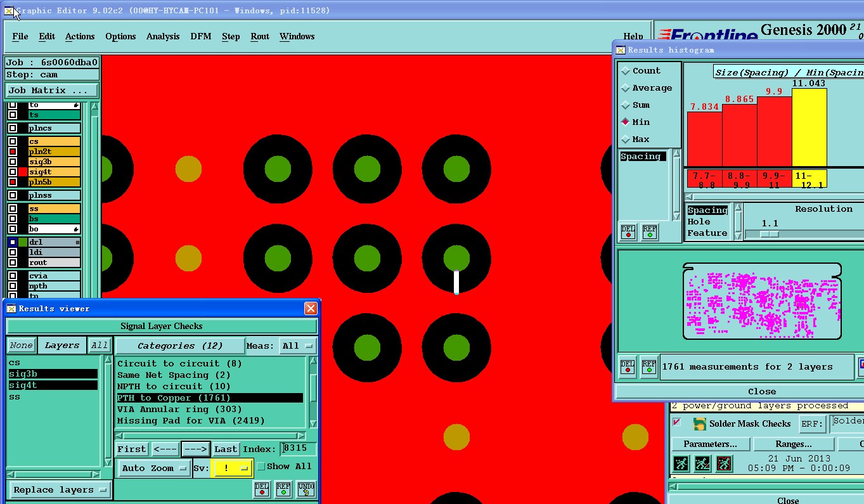Click REF icon beside measurements status
The width and height of the screenshot is (864, 504).
648,367
